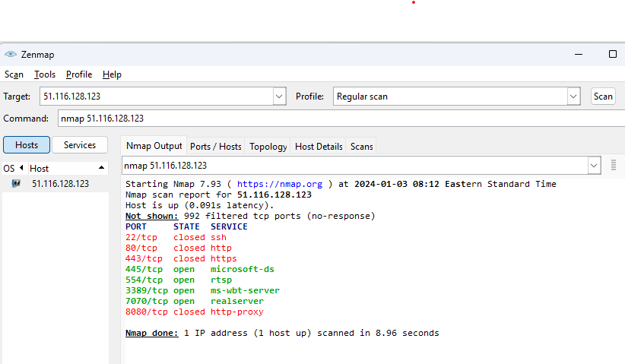This screenshot has width=625, height=364.
Task: Click the 22/tcp closed ssh line
Action: [x=176, y=237]
